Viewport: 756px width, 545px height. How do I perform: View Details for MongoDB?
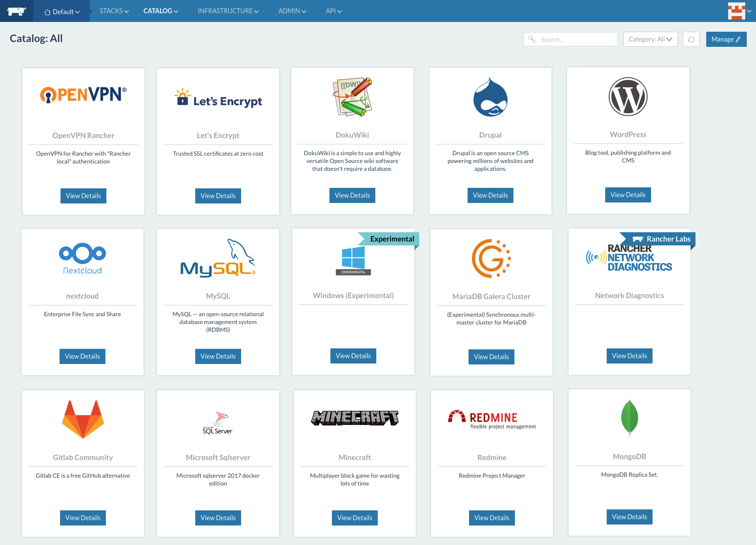630,517
